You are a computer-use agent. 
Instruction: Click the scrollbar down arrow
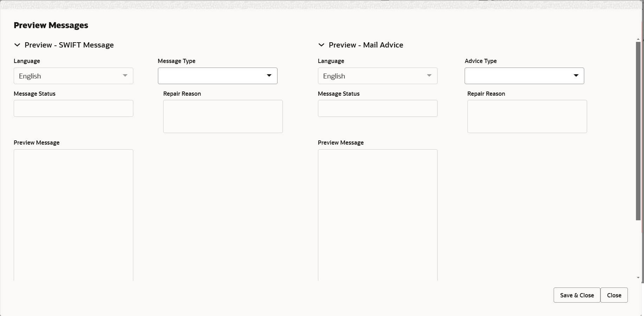pos(638,278)
